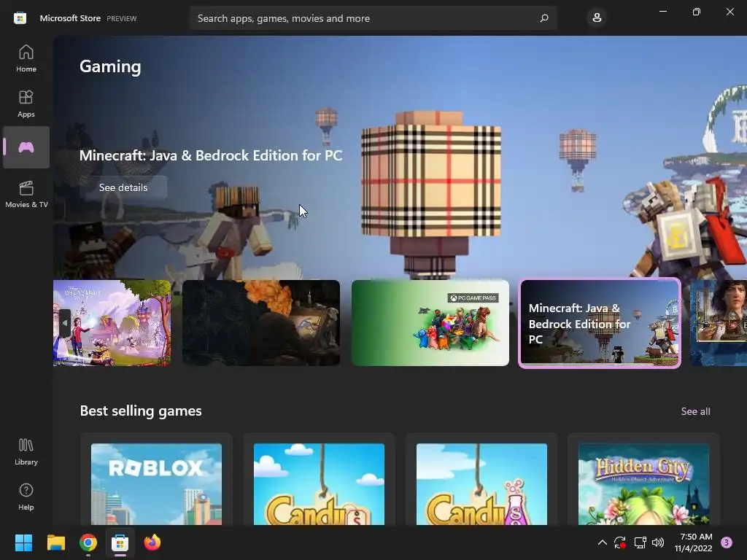Click the network display tray icon

(x=640, y=542)
